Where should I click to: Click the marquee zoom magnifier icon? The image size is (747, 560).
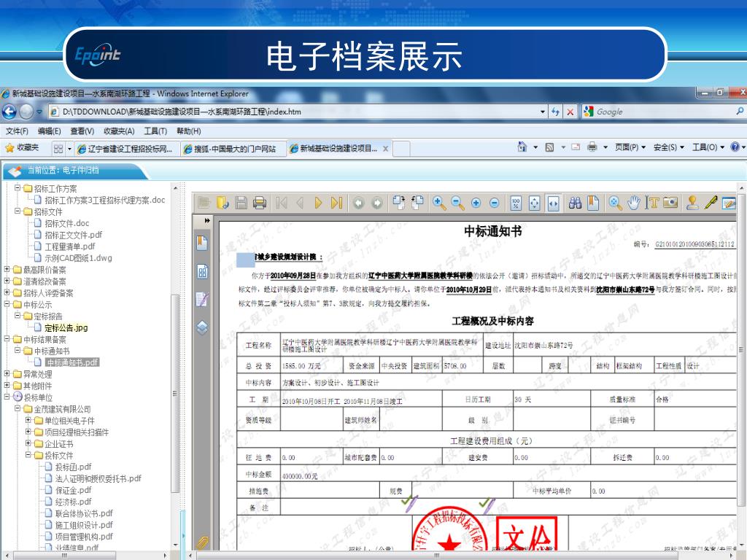(x=615, y=203)
